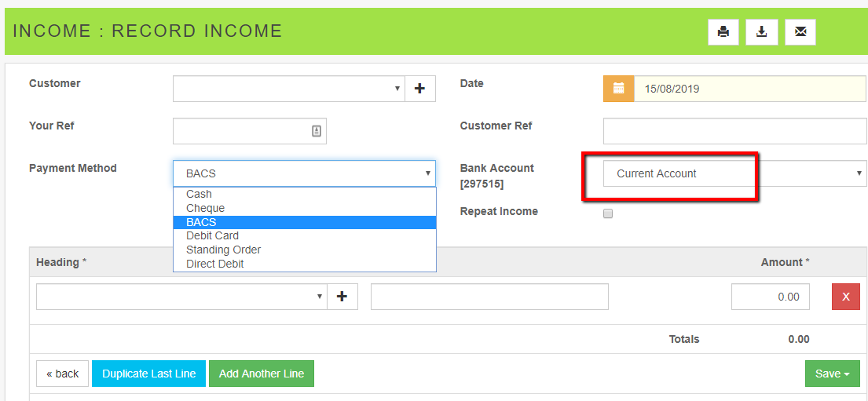Add new heading with plus button

point(342,297)
